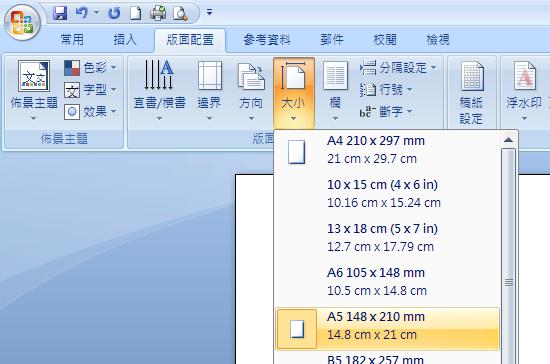Open the 效果 theme effects dropdown
The image size is (550, 364).
(90, 112)
